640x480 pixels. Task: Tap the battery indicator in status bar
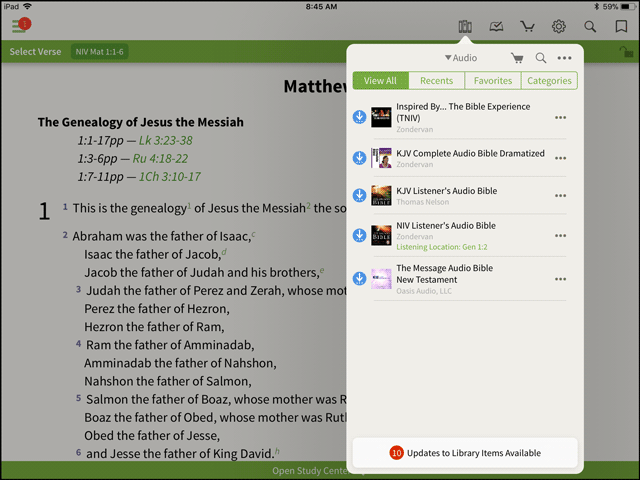[x=628, y=7]
